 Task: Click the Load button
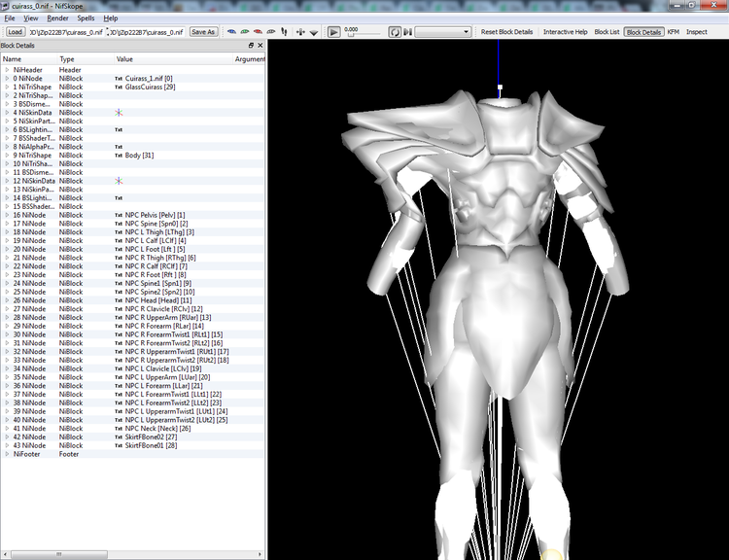coord(15,32)
